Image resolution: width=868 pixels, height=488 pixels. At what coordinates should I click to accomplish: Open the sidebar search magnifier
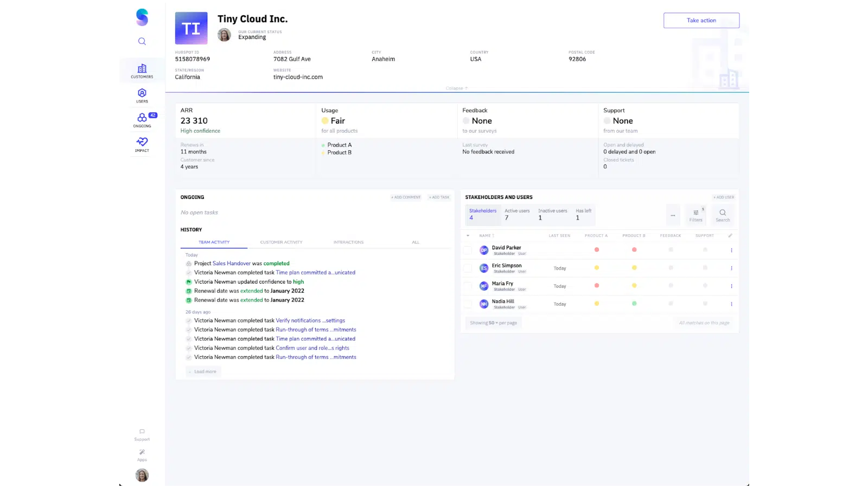142,41
